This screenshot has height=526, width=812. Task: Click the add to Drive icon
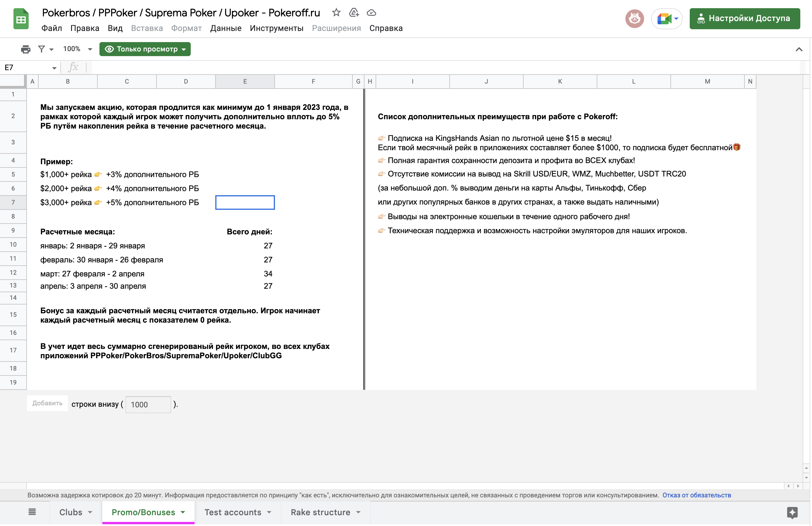click(x=354, y=13)
